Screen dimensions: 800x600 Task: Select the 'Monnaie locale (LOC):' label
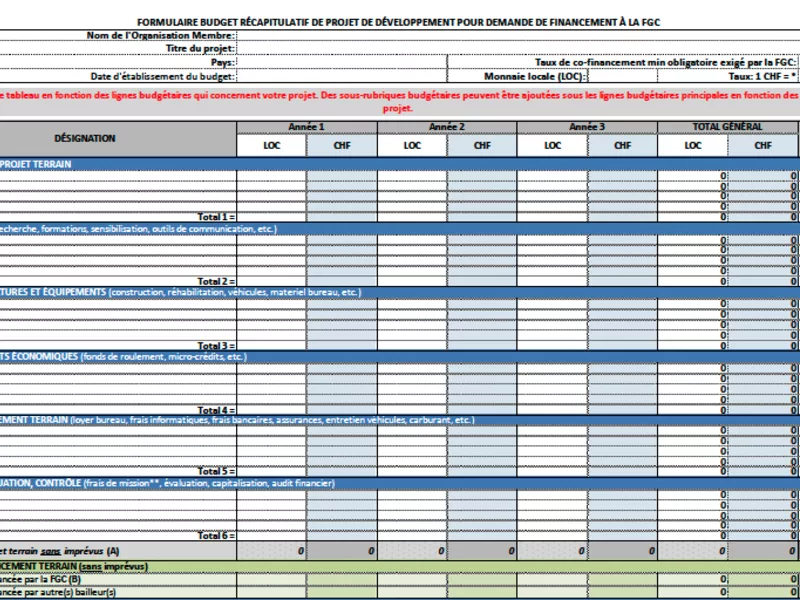click(536, 77)
